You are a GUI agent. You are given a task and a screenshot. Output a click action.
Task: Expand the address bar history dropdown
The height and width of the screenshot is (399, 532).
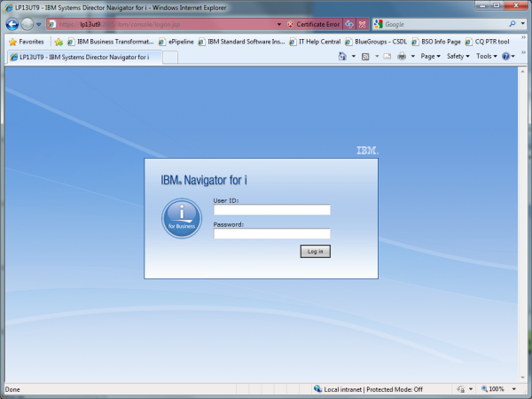pyautogui.click(x=279, y=24)
